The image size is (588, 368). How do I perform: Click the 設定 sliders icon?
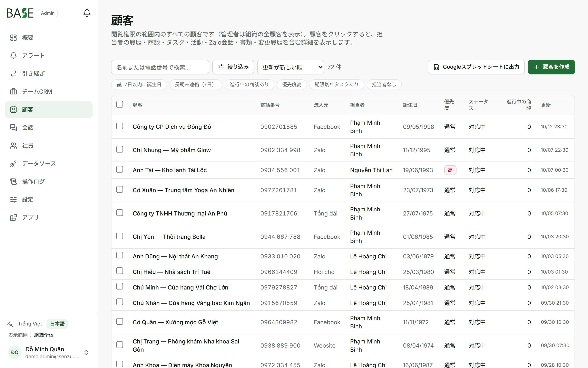point(13,200)
